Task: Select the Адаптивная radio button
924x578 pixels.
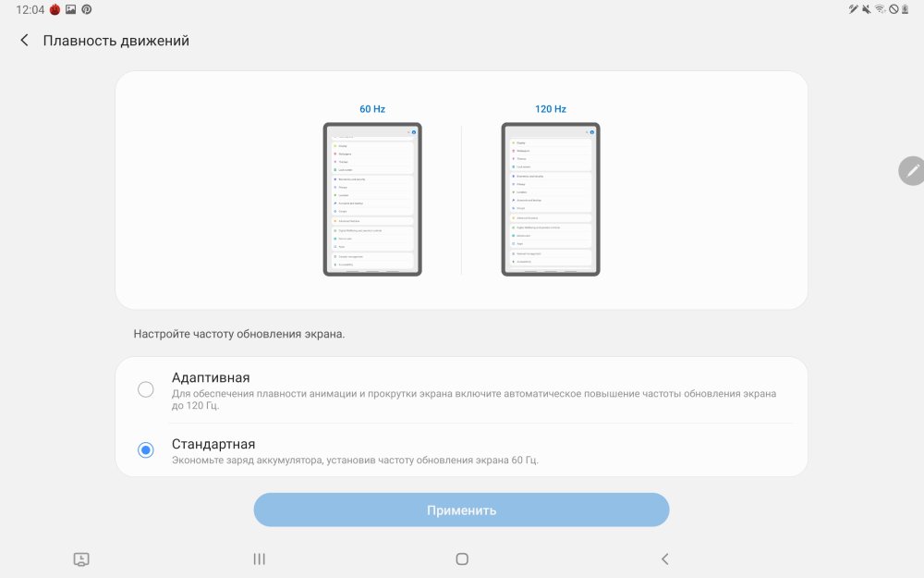Action: [145, 389]
